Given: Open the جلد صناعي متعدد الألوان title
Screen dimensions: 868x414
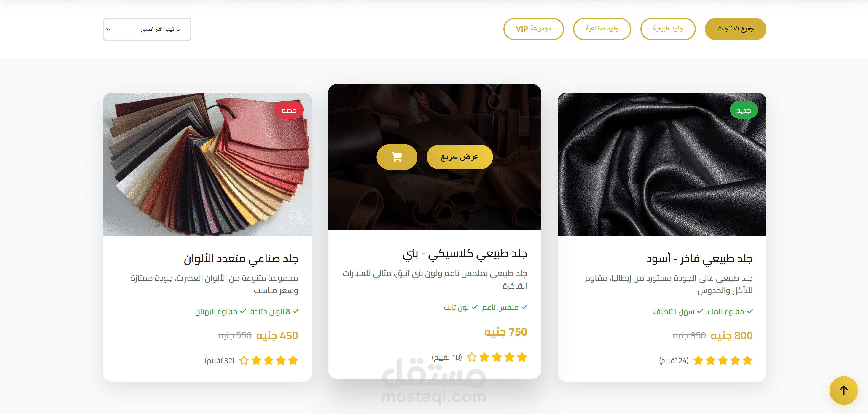Looking at the screenshot, I should (x=241, y=259).
